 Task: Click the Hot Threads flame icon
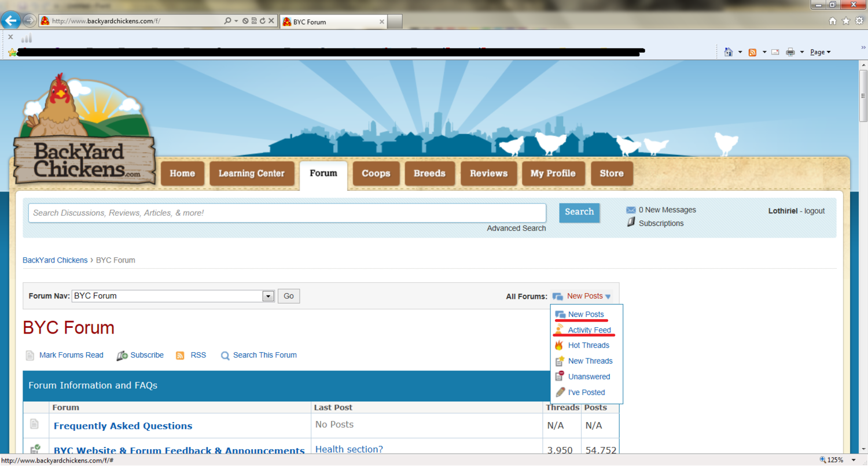pyautogui.click(x=559, y=346)
